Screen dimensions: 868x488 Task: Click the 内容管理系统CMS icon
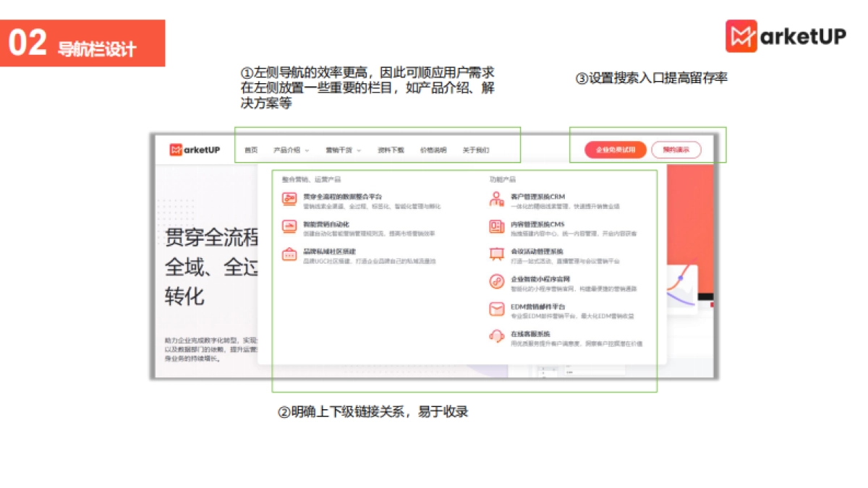tap(496, 226)
